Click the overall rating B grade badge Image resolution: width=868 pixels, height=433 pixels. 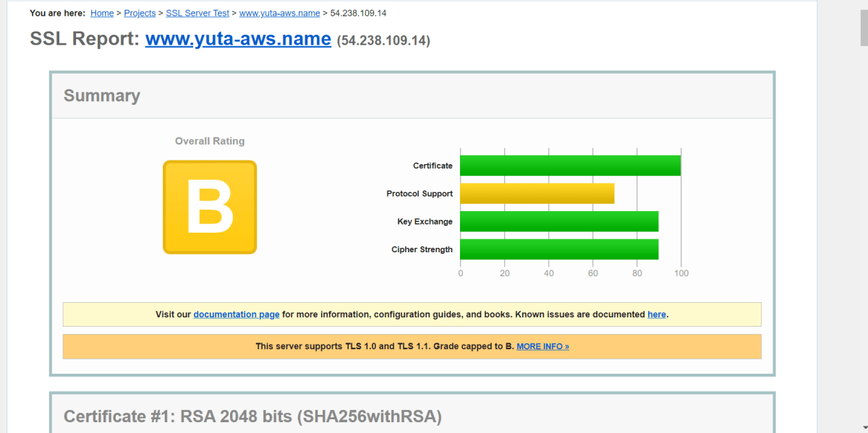point(210,207)
